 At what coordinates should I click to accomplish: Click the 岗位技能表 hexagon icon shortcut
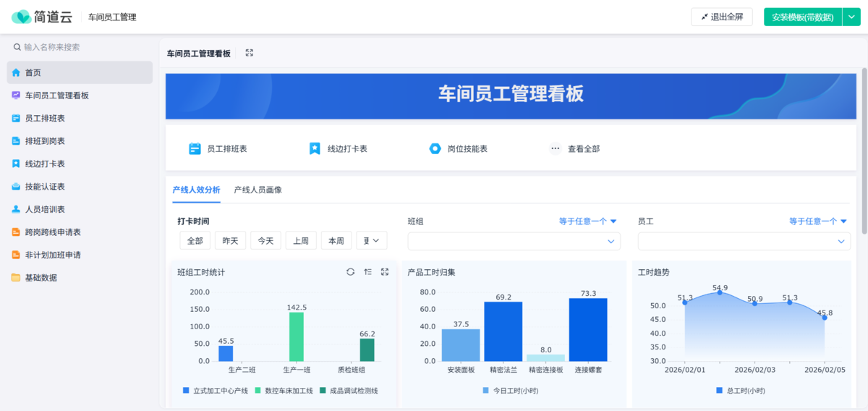click(x=435, y=148)
